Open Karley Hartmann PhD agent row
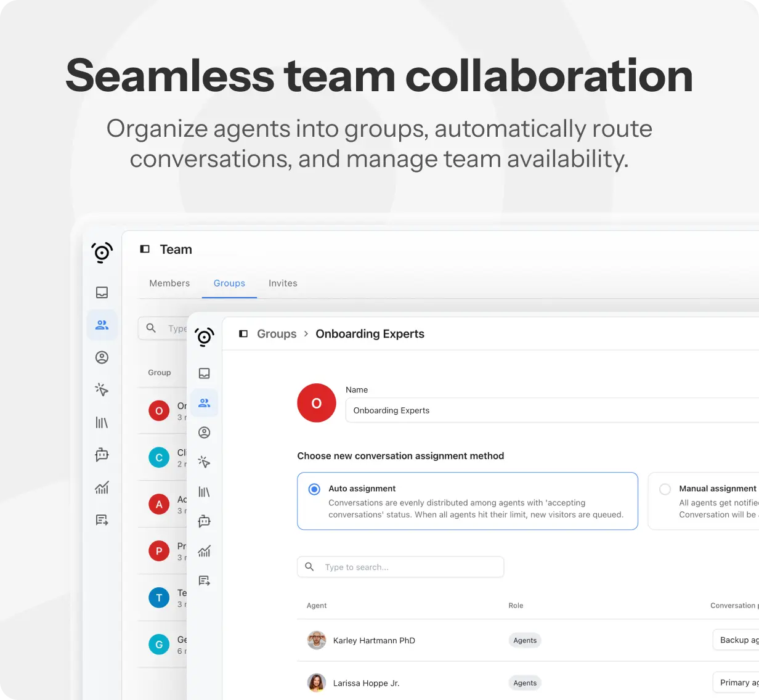This screenshot has width=759, height=700. [x=374, y=641]
